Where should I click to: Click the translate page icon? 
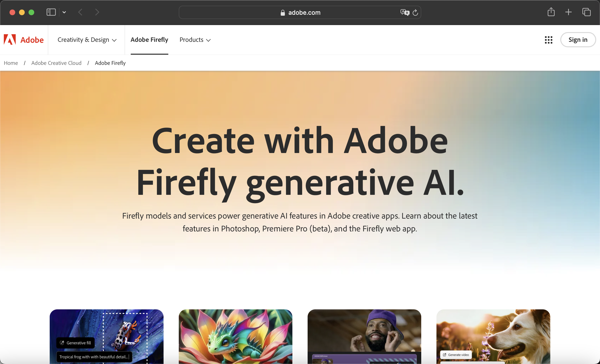click(404, 12)
